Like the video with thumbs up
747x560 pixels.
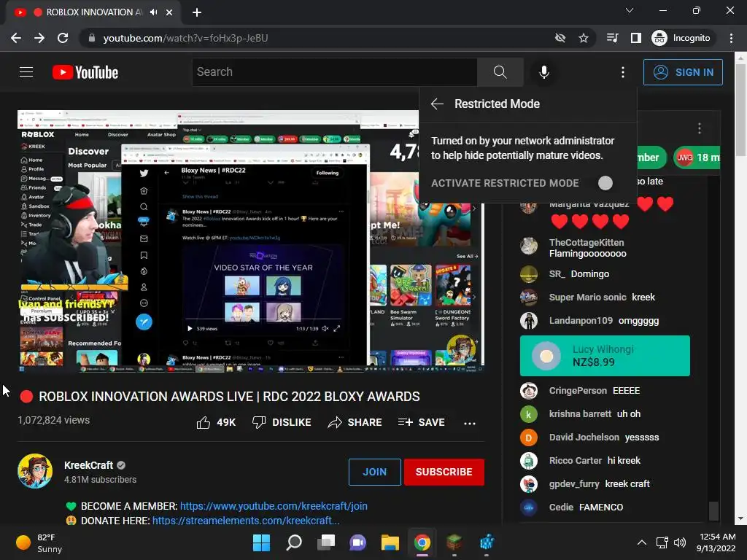pos(216,422)
